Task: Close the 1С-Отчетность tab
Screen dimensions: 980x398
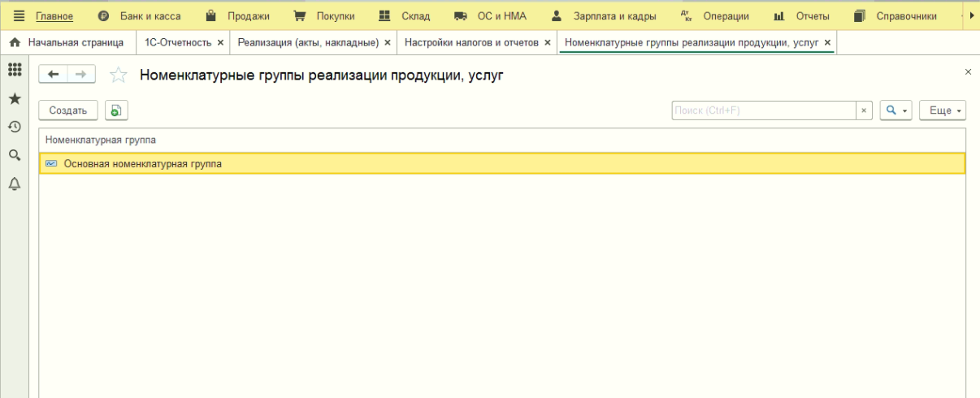Action: 220,42
